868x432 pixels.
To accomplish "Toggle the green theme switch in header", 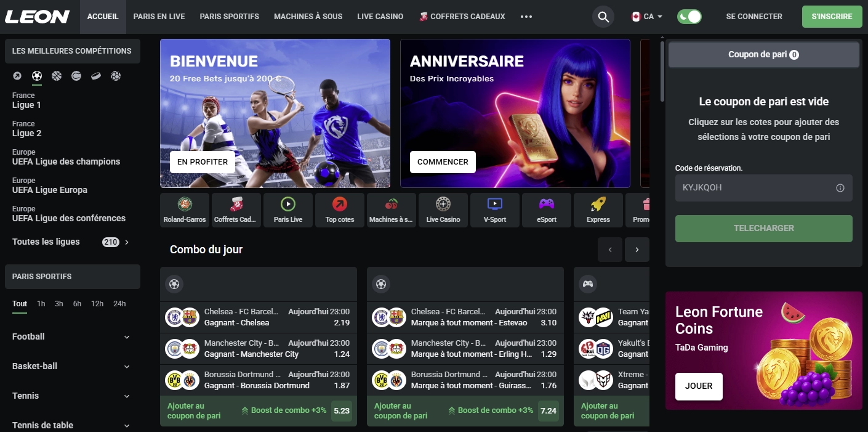I will click(689, 17).
